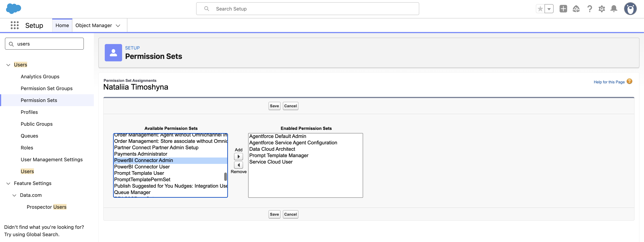This screenshot has width=644, height=242.
Task: Open Roles in the sidebar
Action: tap(27, 148)
